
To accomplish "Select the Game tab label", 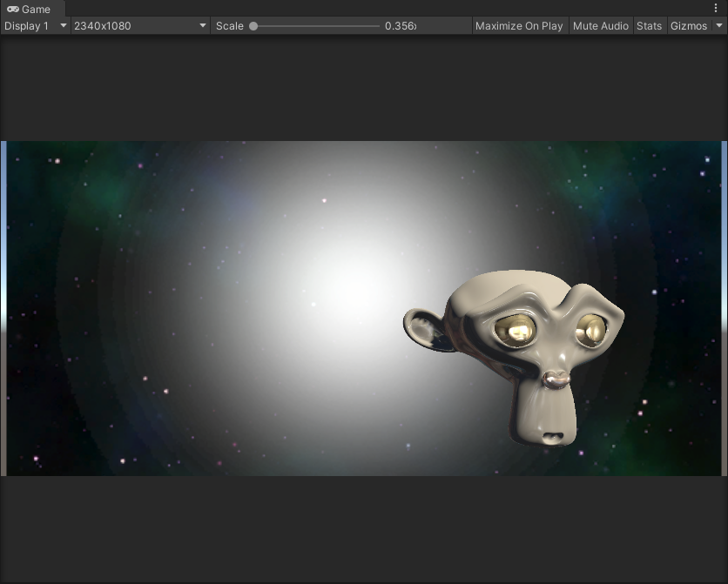I will point(36,9).
